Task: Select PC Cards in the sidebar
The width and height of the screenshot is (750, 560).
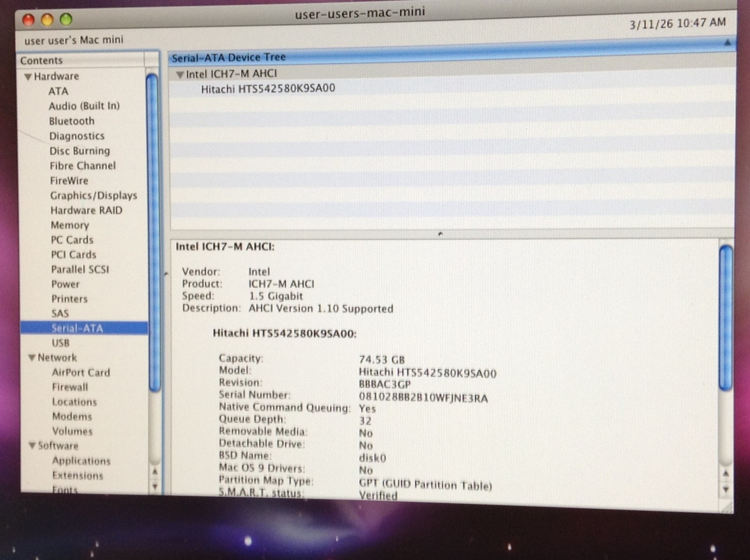Action: point(72,240)
